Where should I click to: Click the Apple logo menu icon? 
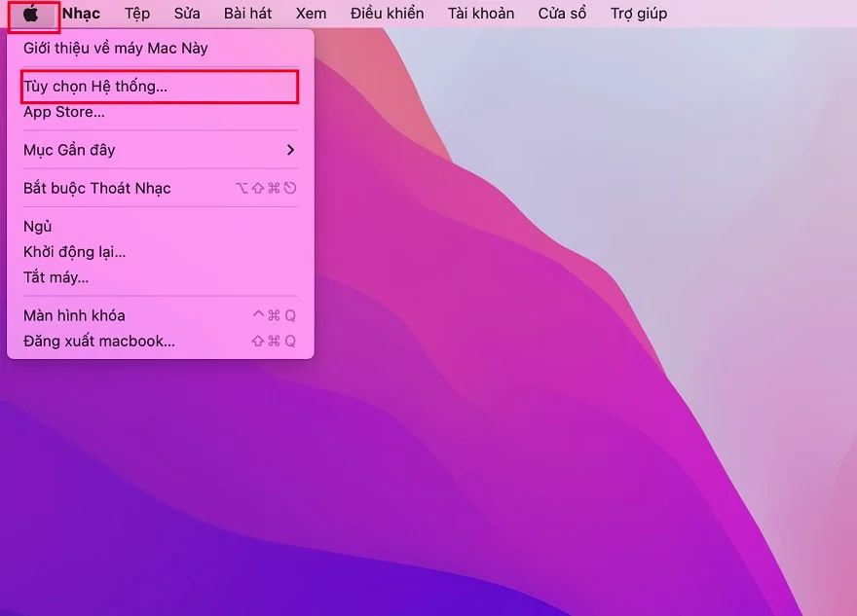(x=31, y=14)
